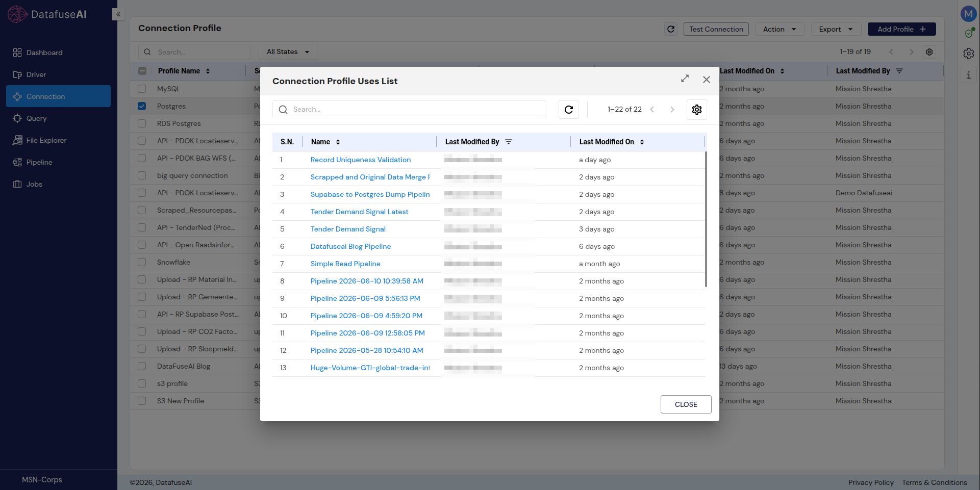This screenshot has width=980, height=490.
Task: Go to the next Connection Profile page
Action: (x=912, y=52)
